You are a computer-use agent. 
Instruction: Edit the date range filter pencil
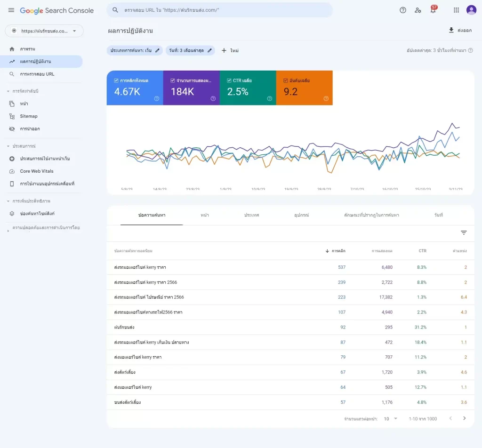(x=209, y=50)
